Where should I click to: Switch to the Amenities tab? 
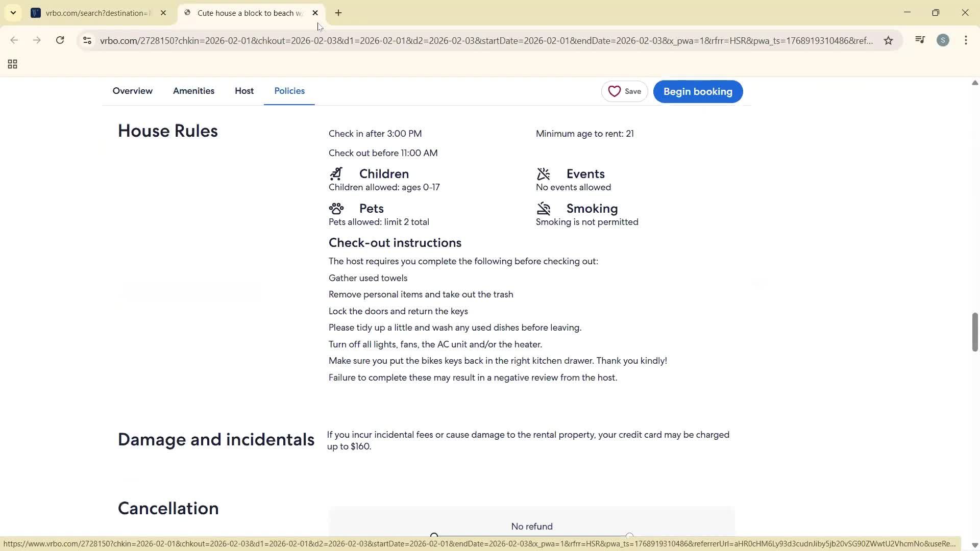193,90
